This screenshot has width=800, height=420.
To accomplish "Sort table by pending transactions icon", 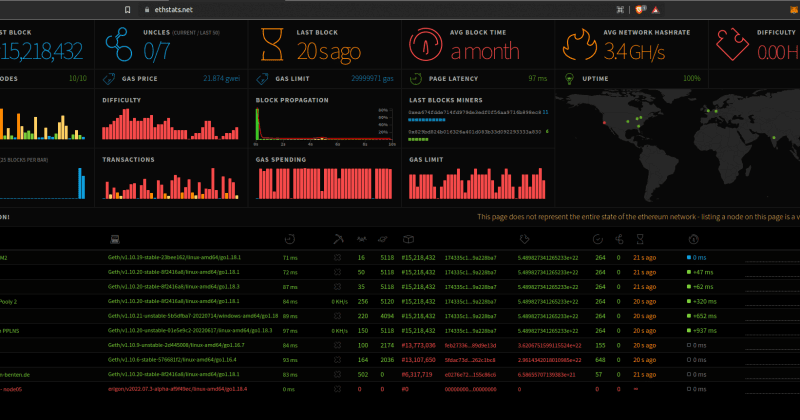I will point(383,239).
